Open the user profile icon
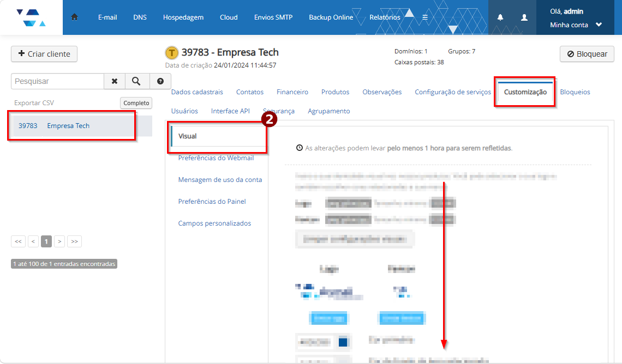Viewport: 622px width, 364px height. pyautogui.click(x=524, y=17)
